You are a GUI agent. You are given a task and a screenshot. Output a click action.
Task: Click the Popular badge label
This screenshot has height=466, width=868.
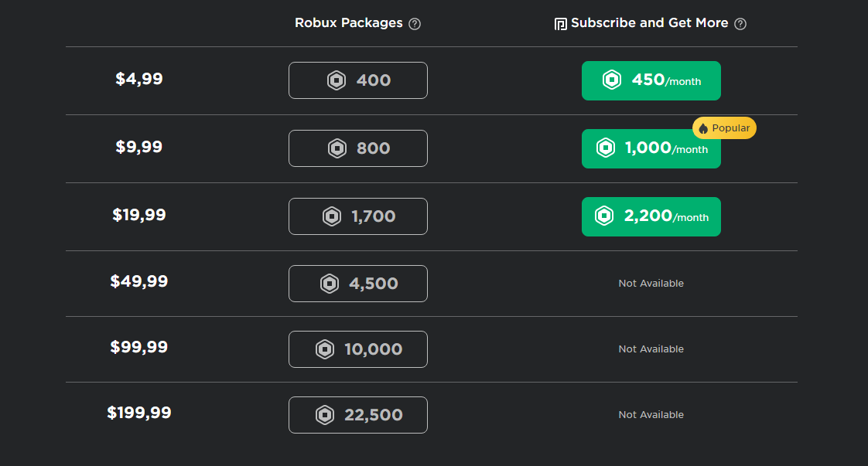(730, 128)
